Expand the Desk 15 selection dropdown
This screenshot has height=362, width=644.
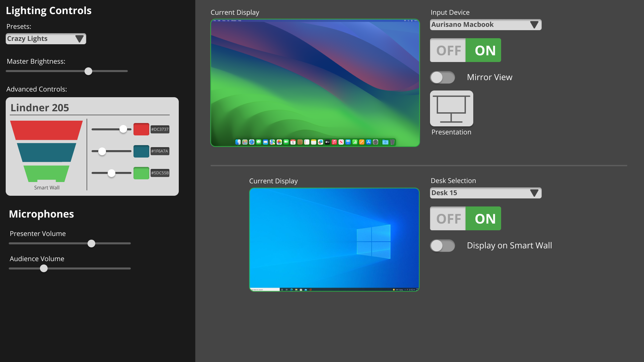tap(486, 193)
